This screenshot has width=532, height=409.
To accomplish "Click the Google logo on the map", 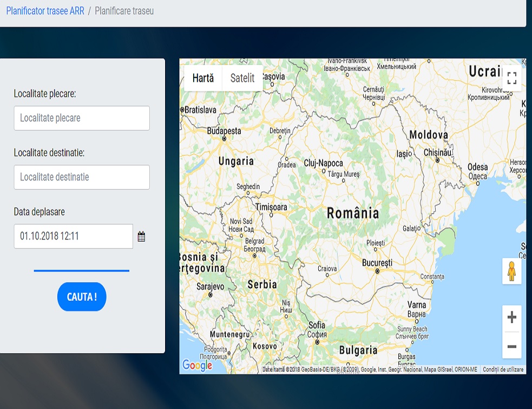I will pyautogui.click(x=197, y=366).
